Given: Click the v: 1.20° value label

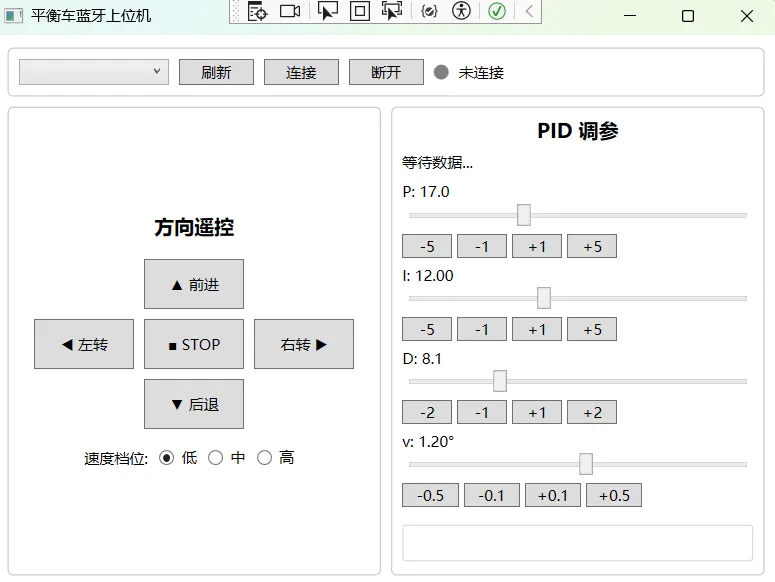Looking at the screenshot, I should tap(428, 441).
